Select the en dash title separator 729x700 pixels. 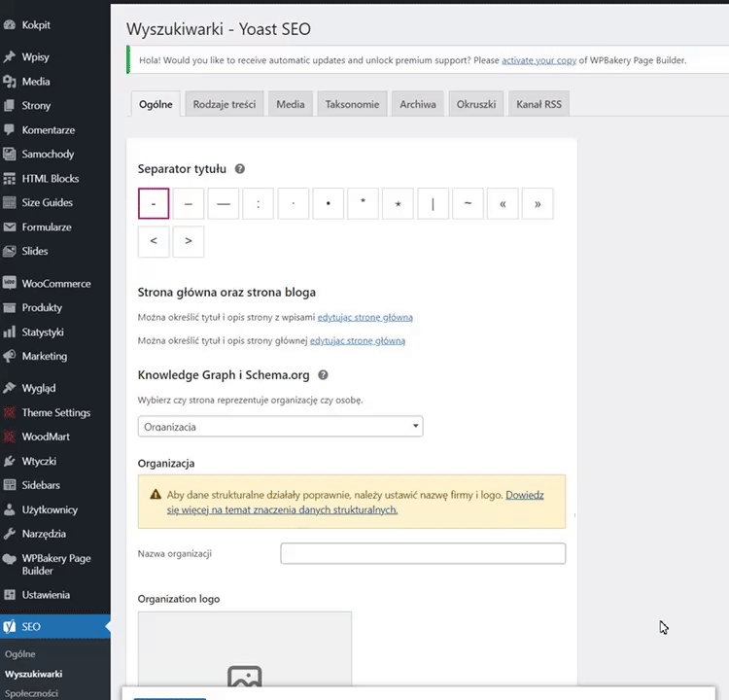coord(189,203)
